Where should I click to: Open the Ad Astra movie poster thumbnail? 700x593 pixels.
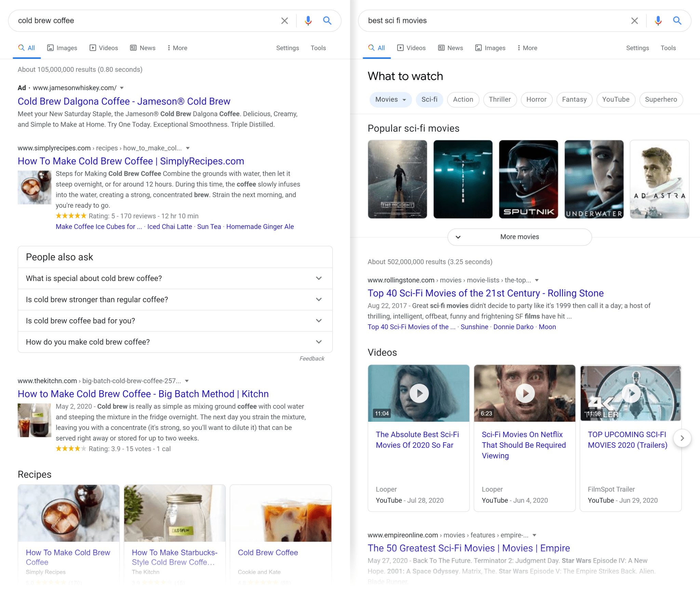pyautogui.click(x=659, y=179)
